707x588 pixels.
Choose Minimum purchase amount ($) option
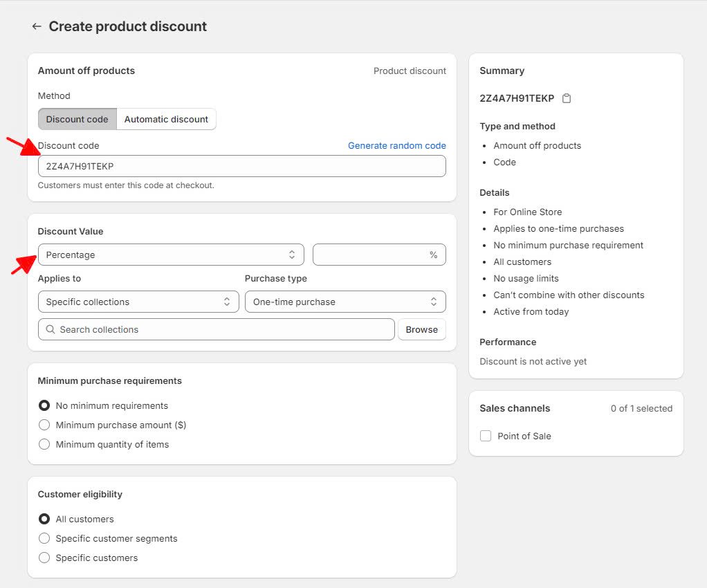(44, 425)
